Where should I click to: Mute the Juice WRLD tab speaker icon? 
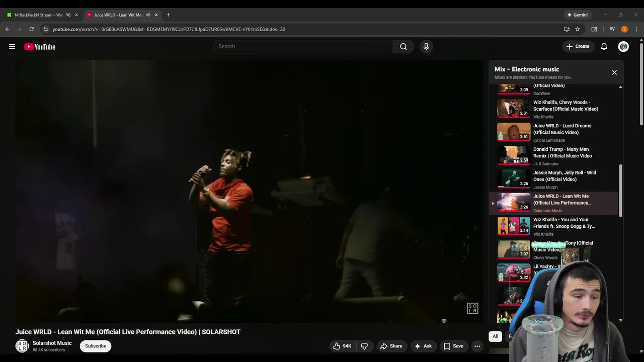[148, 15]
